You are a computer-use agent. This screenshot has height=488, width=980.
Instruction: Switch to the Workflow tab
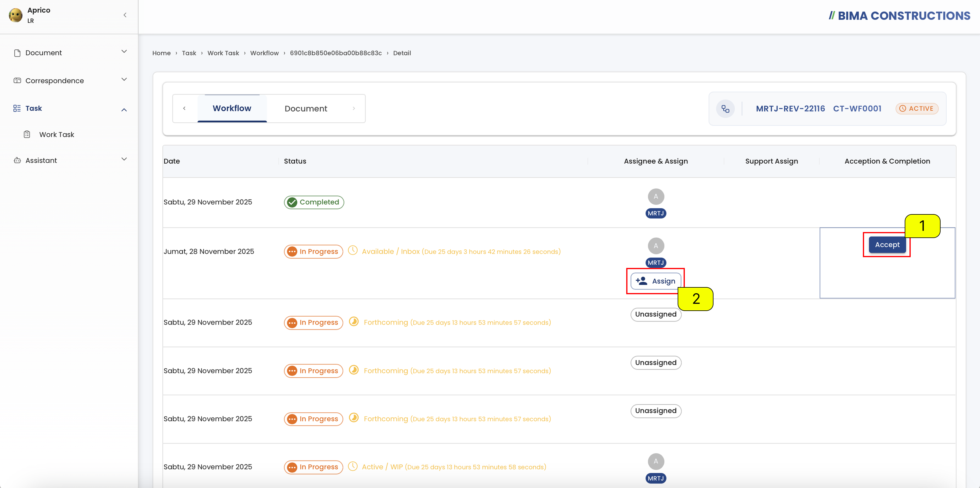click(x=232, y=109)
